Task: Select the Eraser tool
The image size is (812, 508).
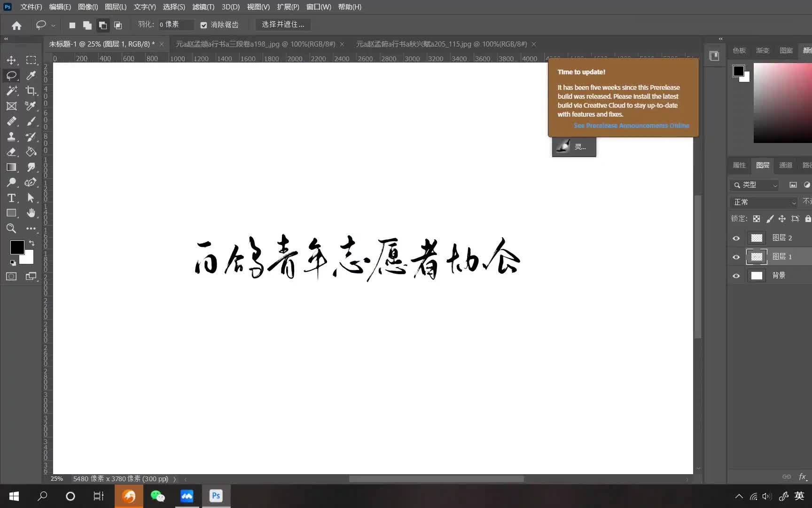Action: (11, 152)
